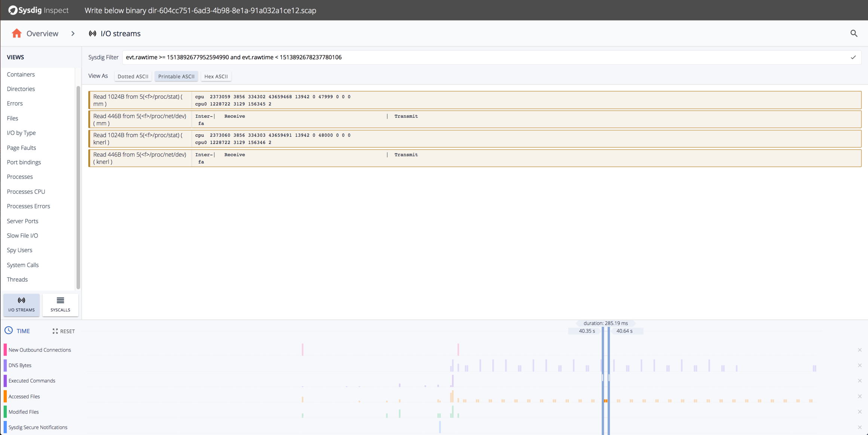Click the I/O streams breadcrumb icon
The width and height of the screenshot is (868, 435).
click(92, 33)
